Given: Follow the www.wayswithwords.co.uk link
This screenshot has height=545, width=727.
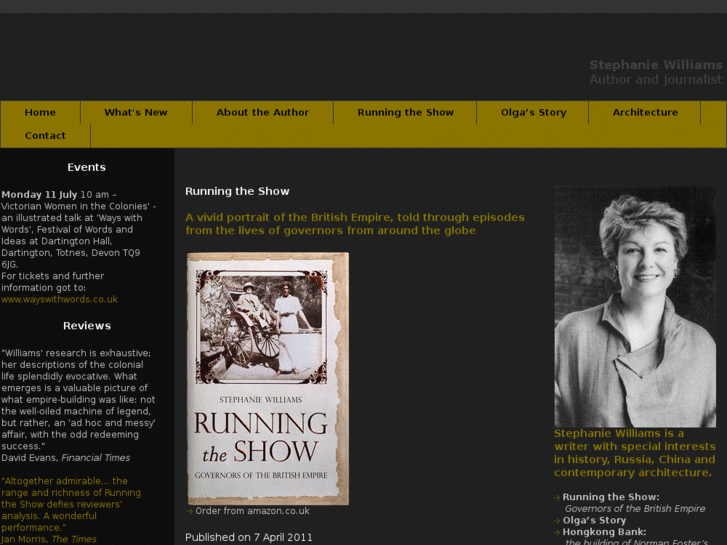Looking at the screenshot, I should coord(59,299).
